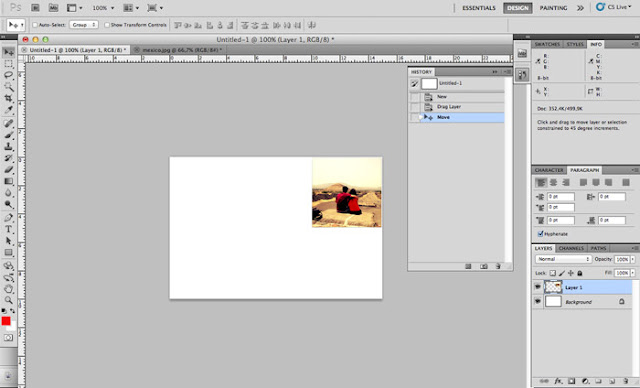Open the Auto-Select Group dropdown
Image resolution: width=640 pixels, height=388 pixels.
tap(84, 25)
